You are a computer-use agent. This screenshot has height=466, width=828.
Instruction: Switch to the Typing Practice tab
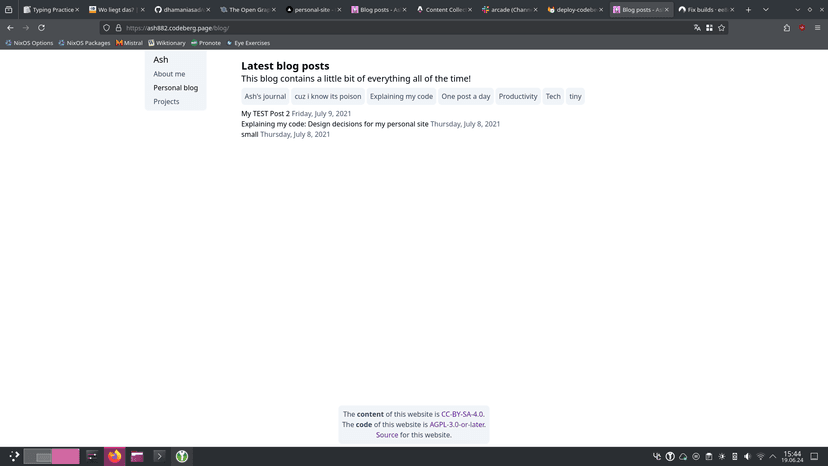pos(49,9)
